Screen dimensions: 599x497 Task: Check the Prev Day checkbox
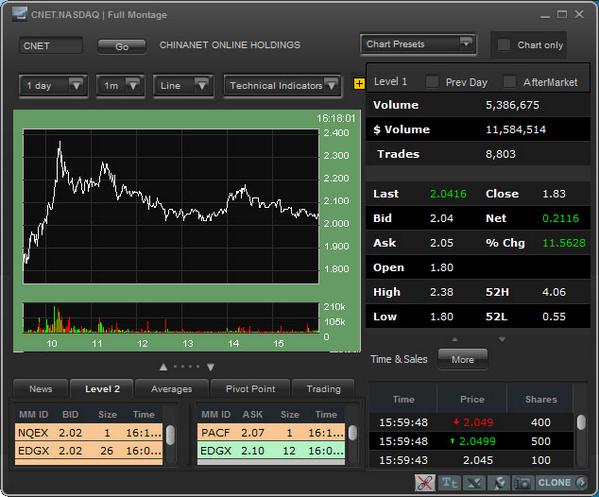tap(432, 82)
